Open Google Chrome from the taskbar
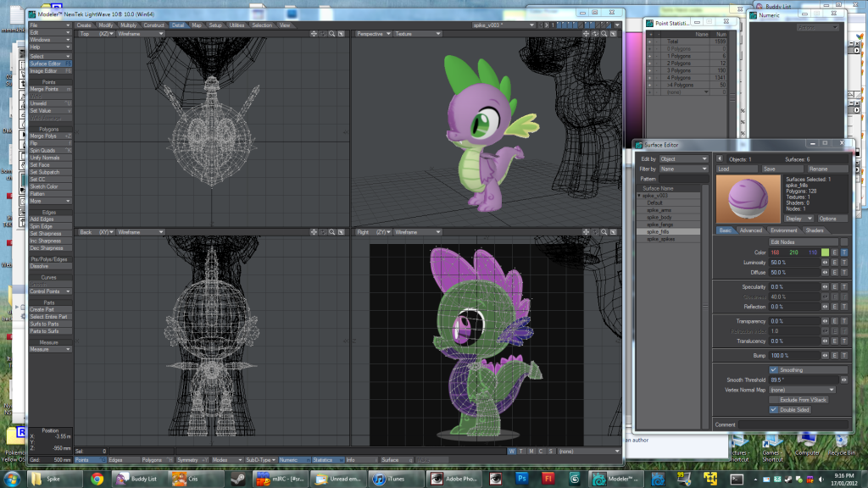The width and height of the screenshot is (868, 488). pos(97,479)
